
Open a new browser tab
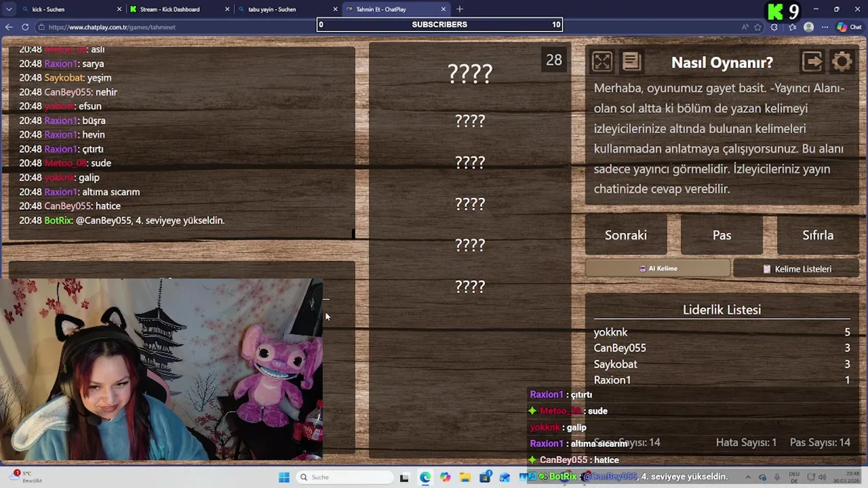click(x=460, y=9)
